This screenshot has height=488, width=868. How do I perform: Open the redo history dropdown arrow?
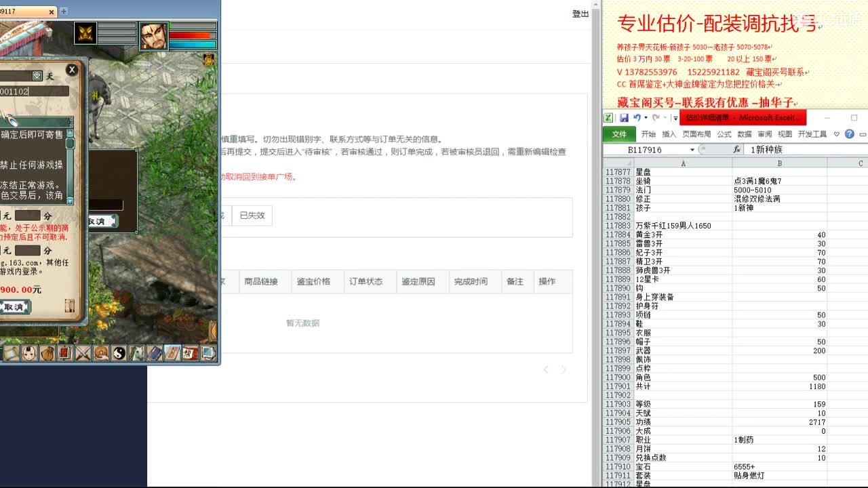pyautogui.click(x=665, y=118)
